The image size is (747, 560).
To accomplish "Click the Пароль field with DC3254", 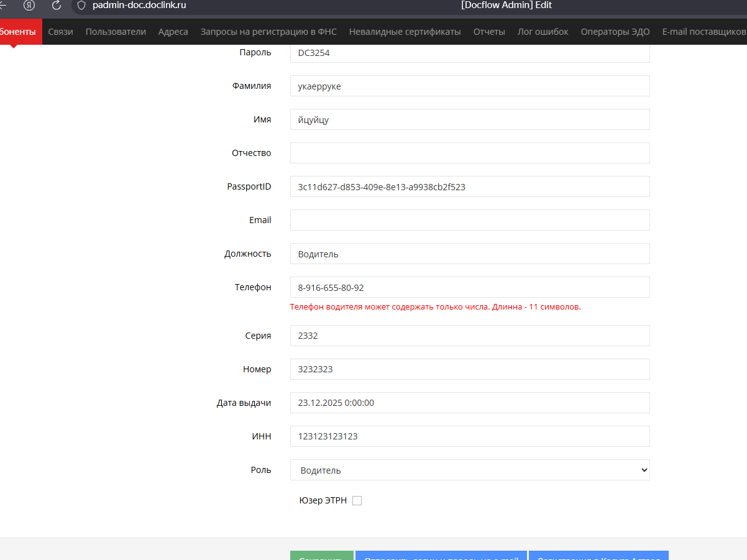I will 470,53.
